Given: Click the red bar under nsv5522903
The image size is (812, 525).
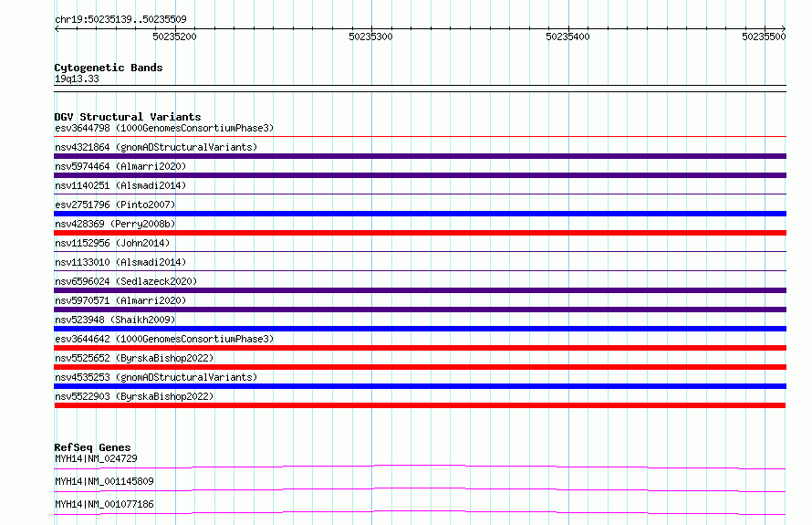Looking at the screenshot, I should point(420,405).
